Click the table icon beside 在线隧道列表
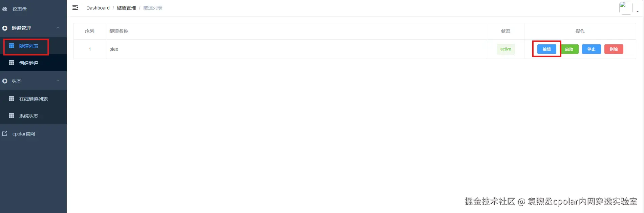644x213 pixels. pyautogui.click(x=12, y=99)
